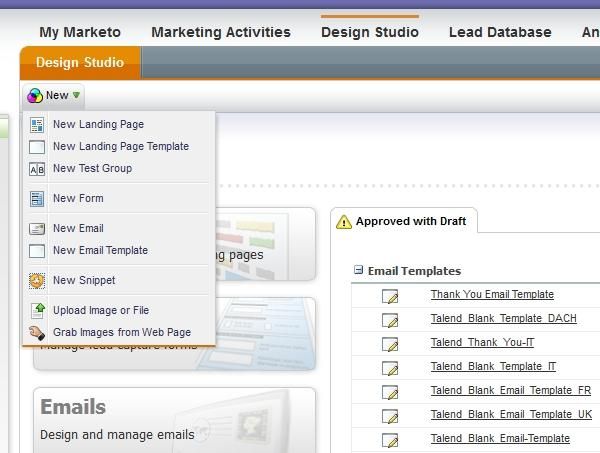Collapse the Email Templates section
This screenshot has height=453, width=600.
(x=359, y=270)
